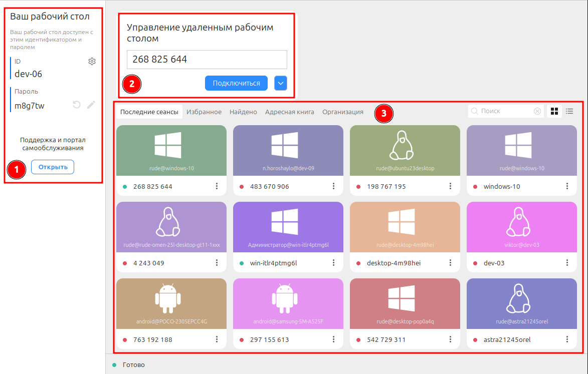The image size is (588, 374).
Task: Expand connection options dropdown arrow
Action: coord(281,83)
